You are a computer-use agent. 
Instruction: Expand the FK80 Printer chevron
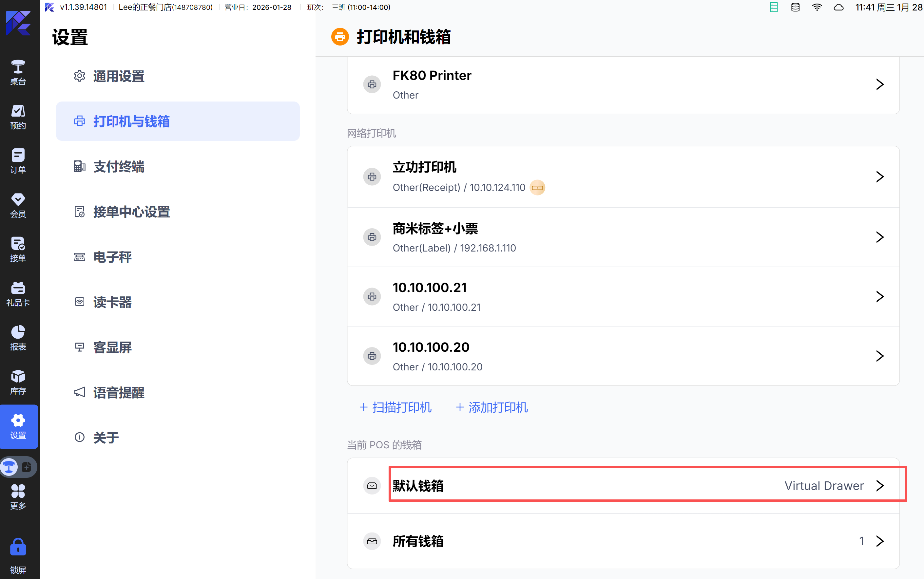point(879,84)
